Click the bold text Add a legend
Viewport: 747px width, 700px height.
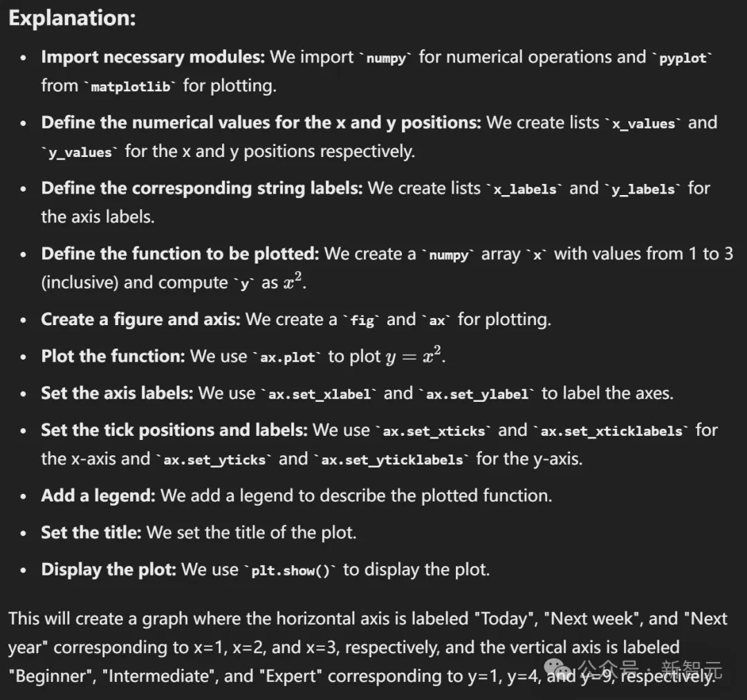point(98,495)
